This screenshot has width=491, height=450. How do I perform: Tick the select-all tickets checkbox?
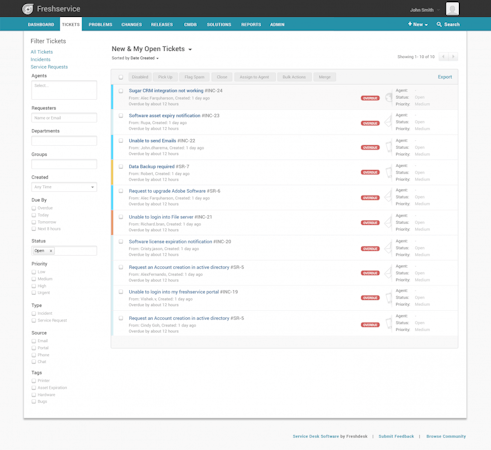pyautogui.click(x=121, y=77)
